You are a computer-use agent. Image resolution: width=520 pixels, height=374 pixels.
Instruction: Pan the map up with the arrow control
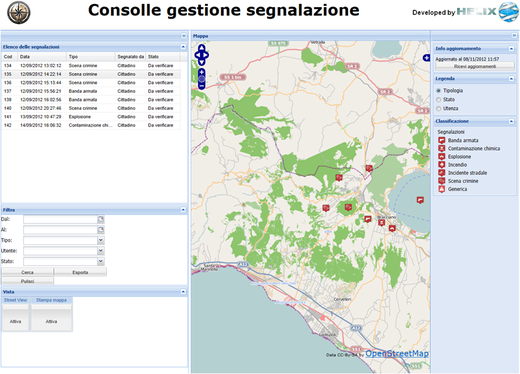pos(202,48)
